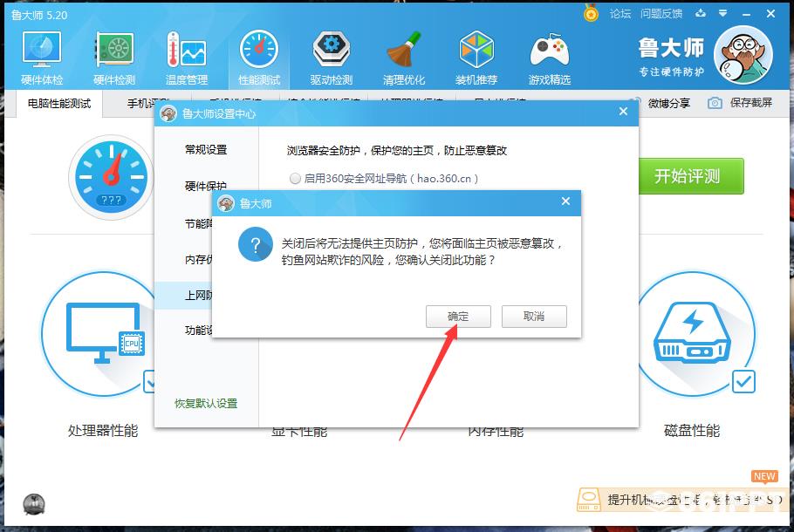Open 常规设置 in the settings sidebar
Image resolution: width=794 pixels, height=532 pixels.
click(x=206, y=150)
